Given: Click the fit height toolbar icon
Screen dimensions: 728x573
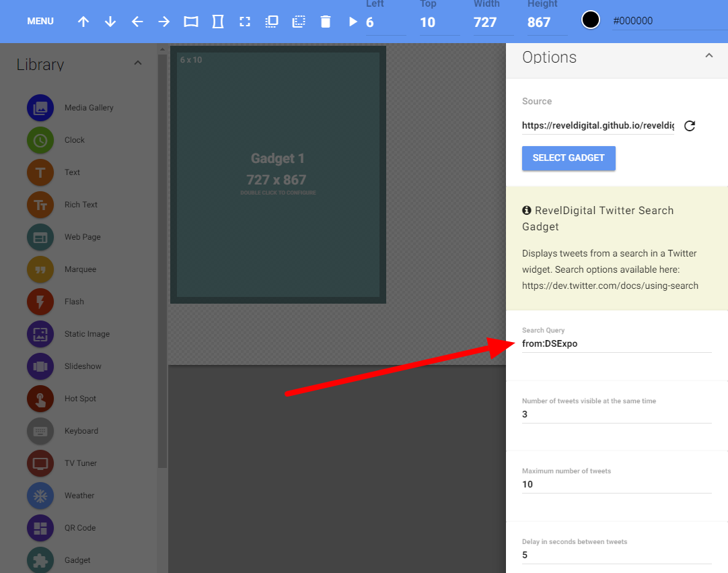Looking at the screenshot, I should tap(218, 22).
